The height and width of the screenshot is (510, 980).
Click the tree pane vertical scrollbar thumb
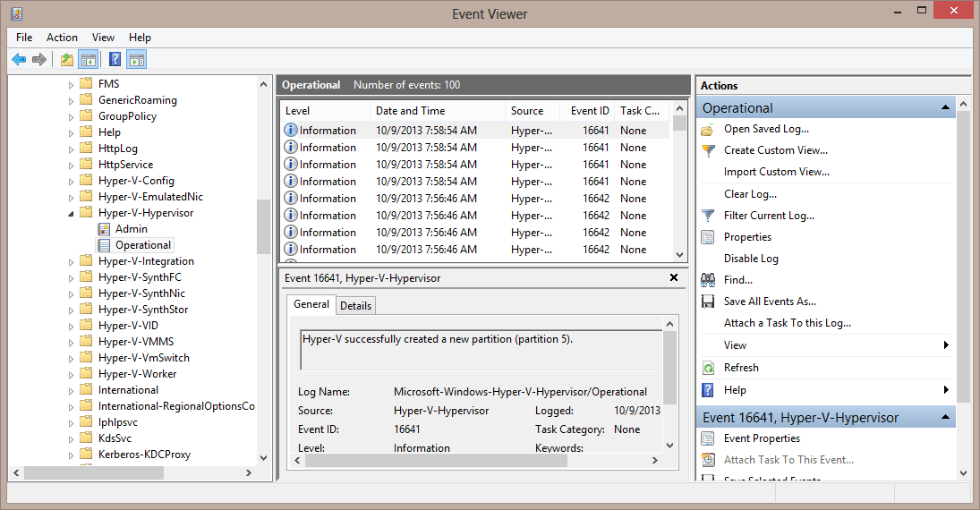263,227
